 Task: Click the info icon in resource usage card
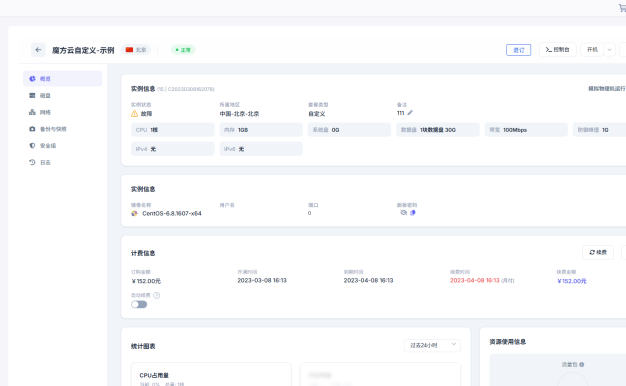point(582,364)
